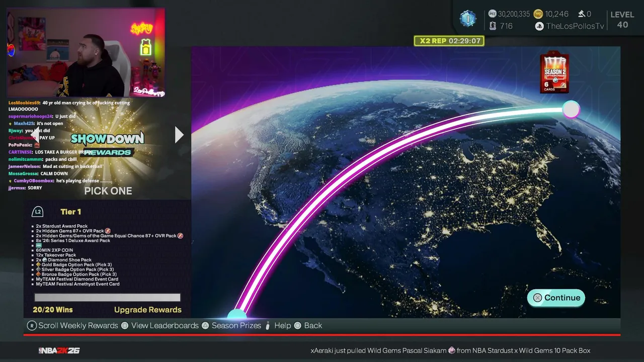Click the small teal card icon in reward list
Screen dimensions: 644x362
click(x=39, y=245)
